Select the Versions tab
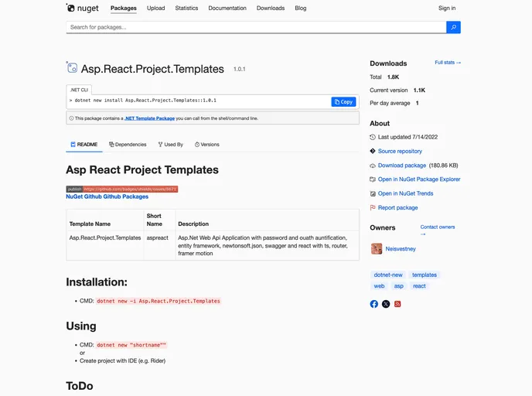 207,145
